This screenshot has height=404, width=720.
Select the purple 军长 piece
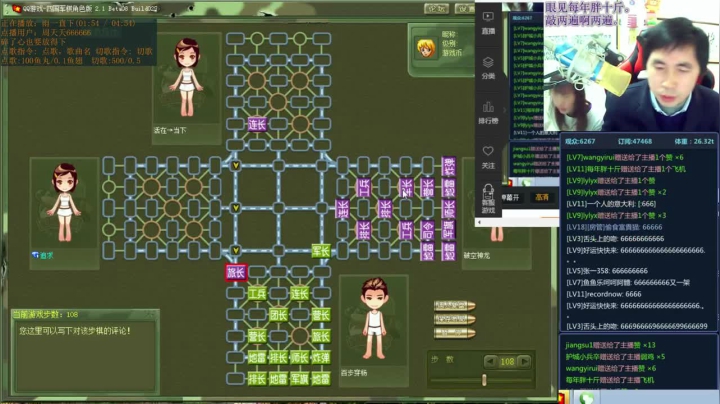[x=406, y=187]
